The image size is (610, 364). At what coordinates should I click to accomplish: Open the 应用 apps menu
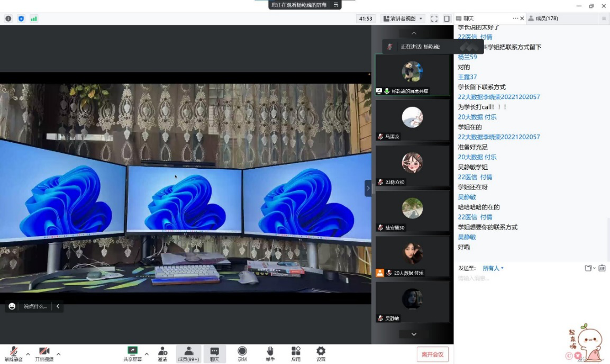296,354
